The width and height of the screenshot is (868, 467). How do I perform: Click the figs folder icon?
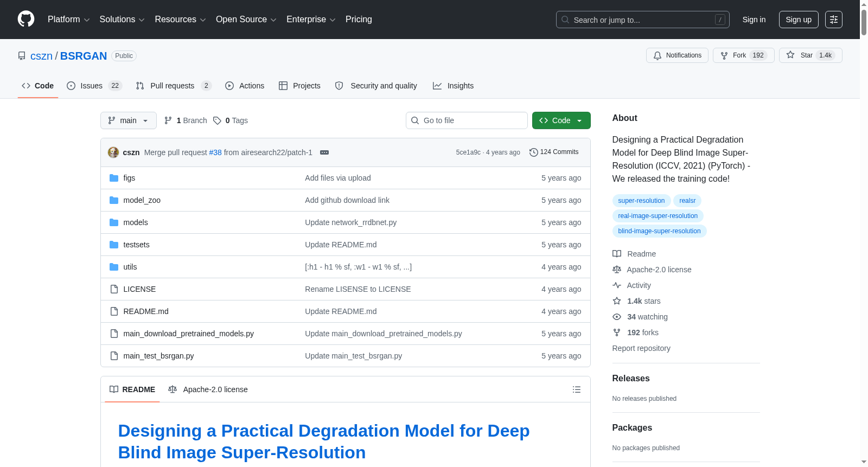click(x=114, y=178)
